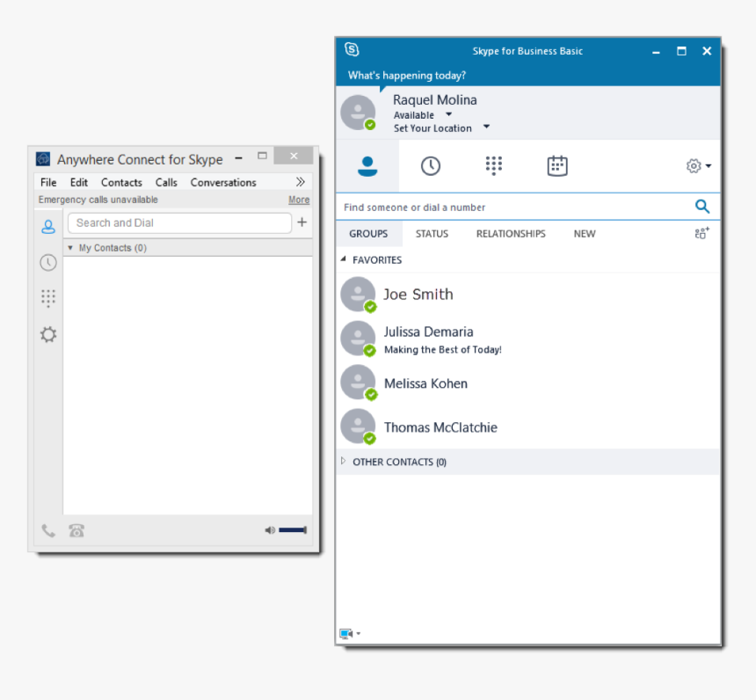This screenshot has width=756, height=700.
Task: Select contact name Julissa Demaria
Action: (x=429, y=332)
